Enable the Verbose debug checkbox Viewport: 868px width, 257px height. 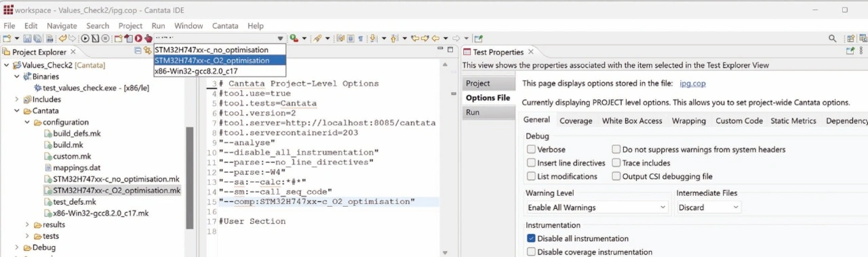(x=531, y=149)
